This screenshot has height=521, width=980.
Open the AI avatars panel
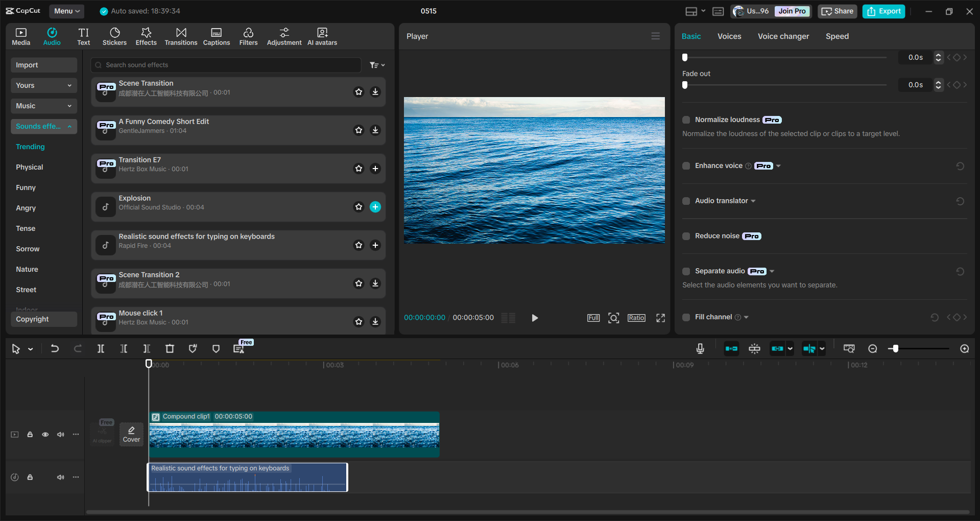322,36
